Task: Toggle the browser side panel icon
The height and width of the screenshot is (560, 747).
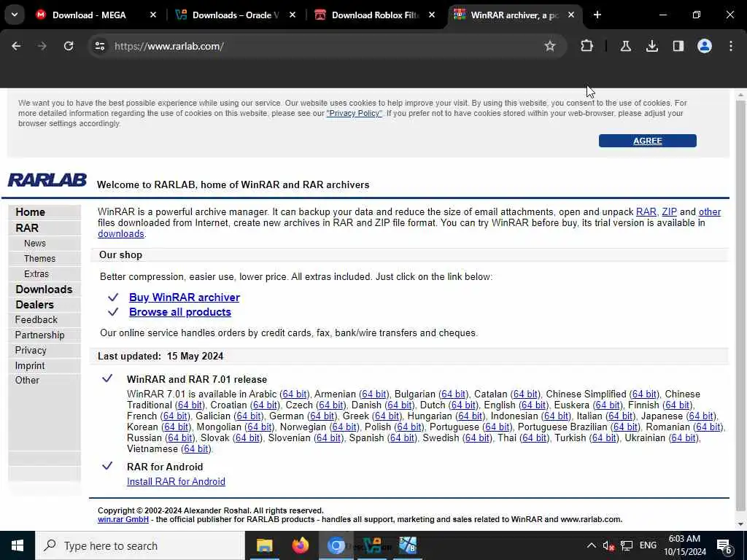Action: [678, 46]
